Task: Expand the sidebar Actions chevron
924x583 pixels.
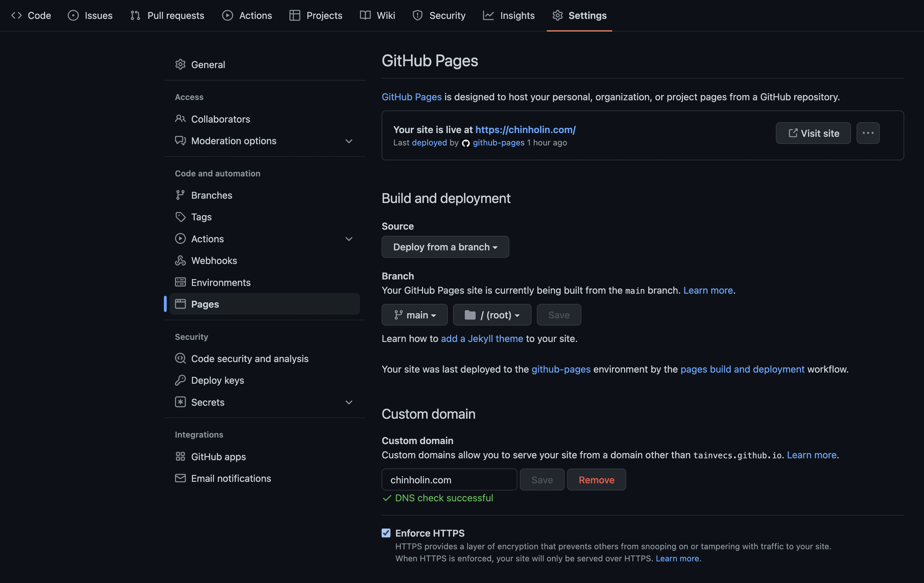Action: coord(349,239)
